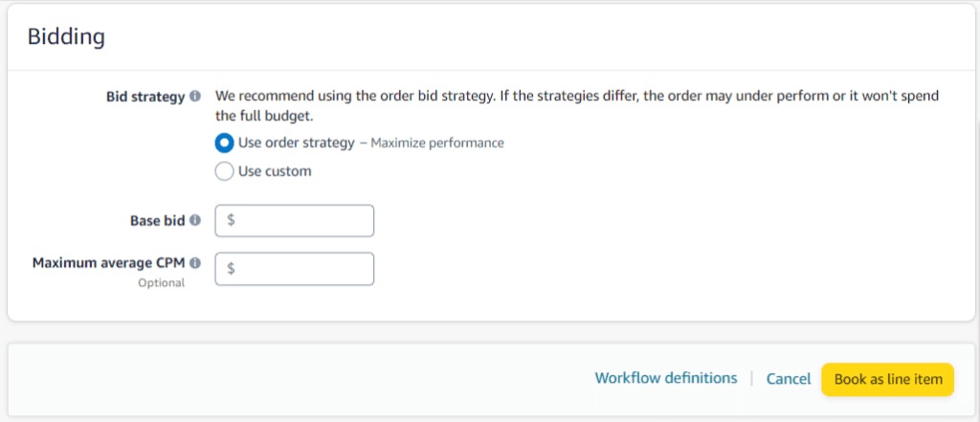Click the Maximize performance strategy text

tap(436, 143)
